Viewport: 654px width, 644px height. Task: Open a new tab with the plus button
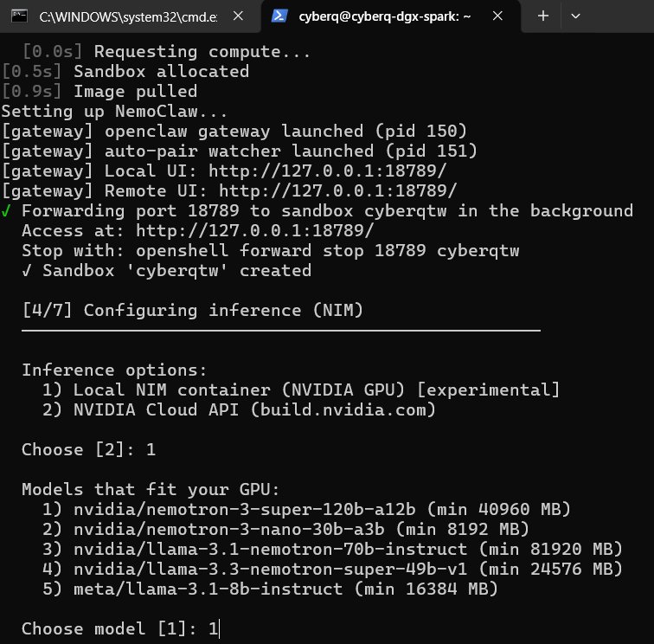tap(543, 16)
